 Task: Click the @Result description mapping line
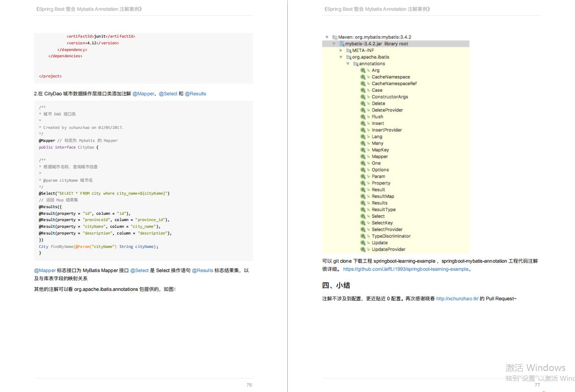click(x=105, y=233)
